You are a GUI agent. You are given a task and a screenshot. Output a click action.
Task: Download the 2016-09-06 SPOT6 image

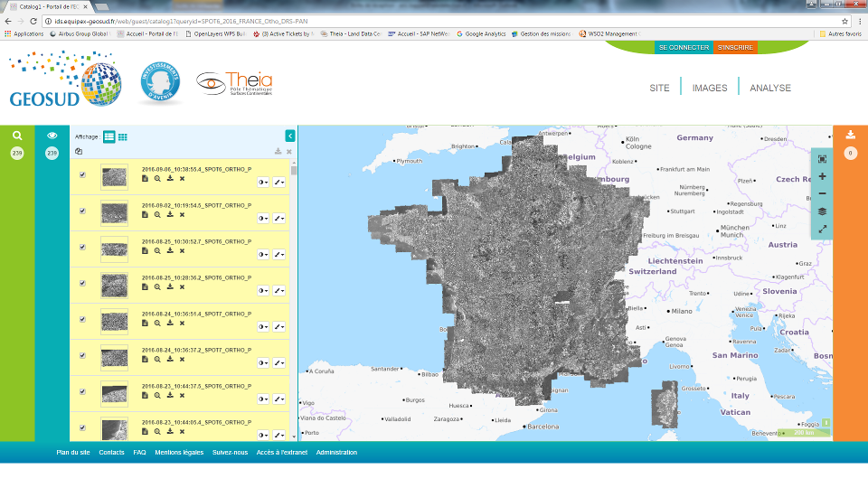coord(169,179)
